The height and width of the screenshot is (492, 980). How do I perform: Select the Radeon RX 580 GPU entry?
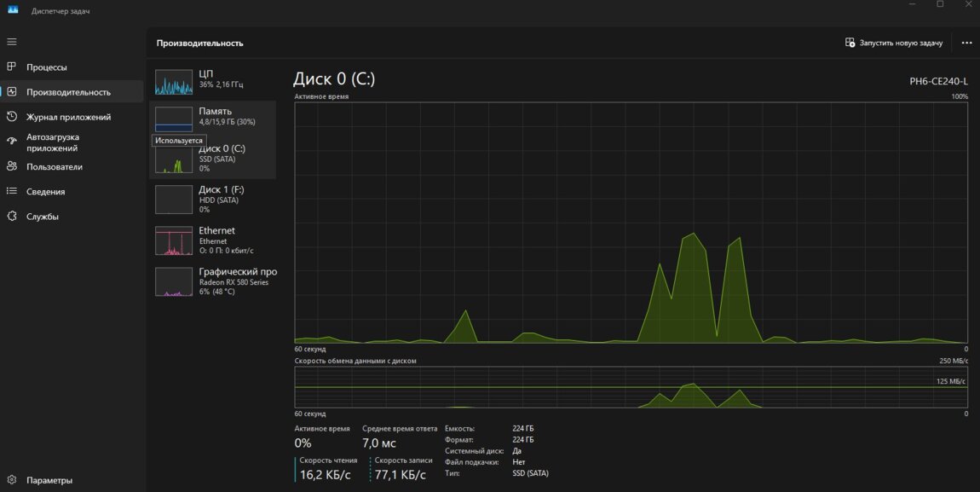213,281
